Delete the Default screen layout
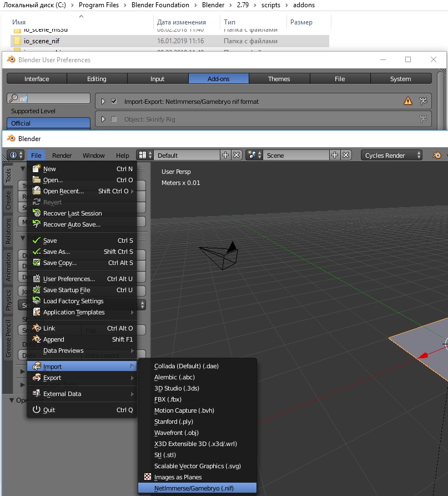Image resolution: width=448 pixels, height=496 pixels. tap(236, 156)
